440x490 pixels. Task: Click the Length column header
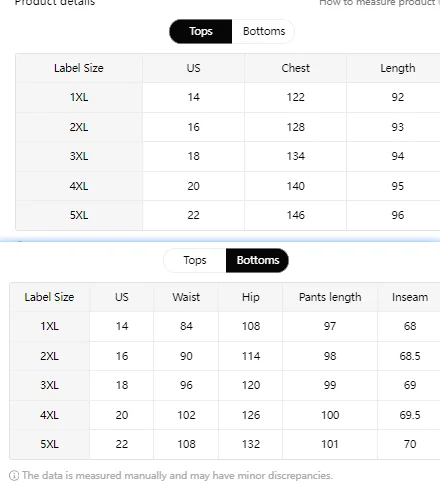(398, 68)
